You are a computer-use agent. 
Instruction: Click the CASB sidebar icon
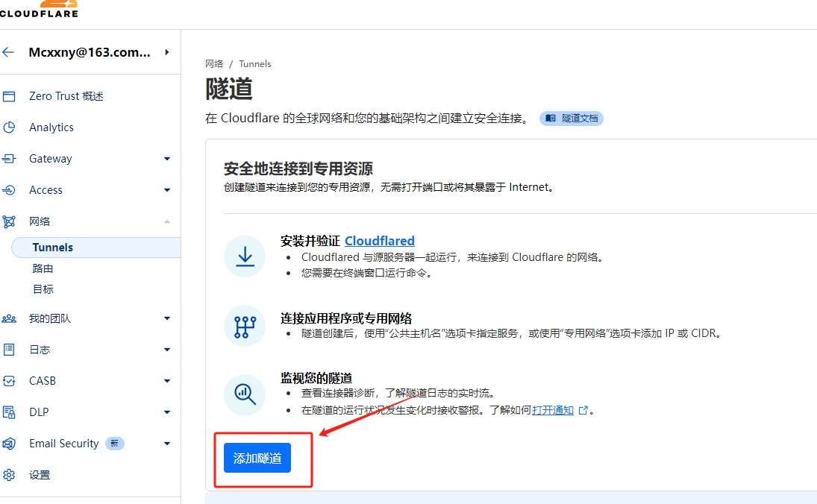(x=9, y=381)
